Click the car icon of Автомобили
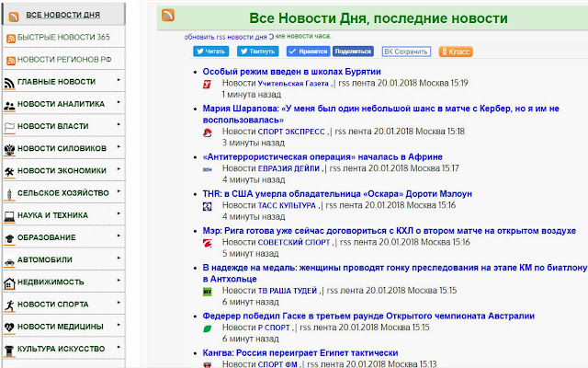 9,261
